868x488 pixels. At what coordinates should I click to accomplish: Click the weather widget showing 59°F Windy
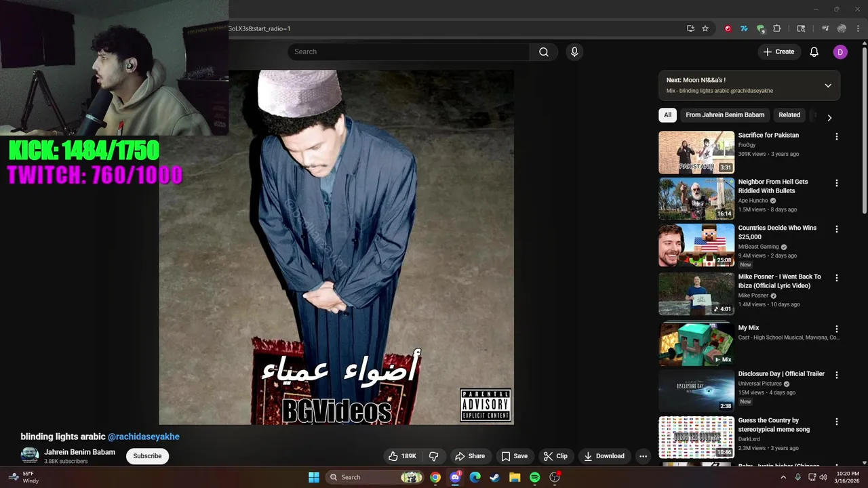23,477
